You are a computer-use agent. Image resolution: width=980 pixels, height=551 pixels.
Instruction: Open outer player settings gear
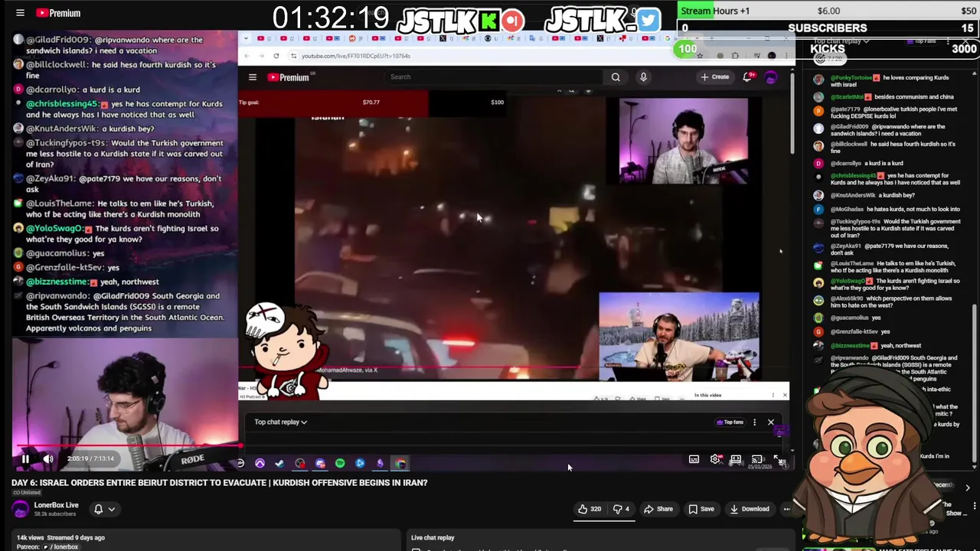[x=715, y=459]
